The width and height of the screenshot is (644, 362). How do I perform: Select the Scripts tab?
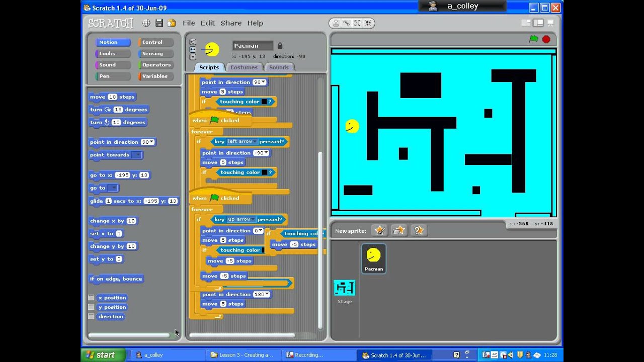209,67
